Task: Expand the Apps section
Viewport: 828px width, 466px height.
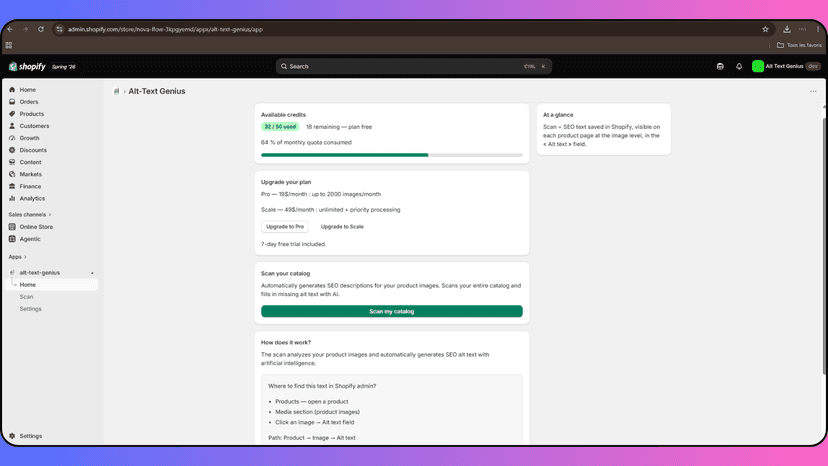Action: point(17,257)
